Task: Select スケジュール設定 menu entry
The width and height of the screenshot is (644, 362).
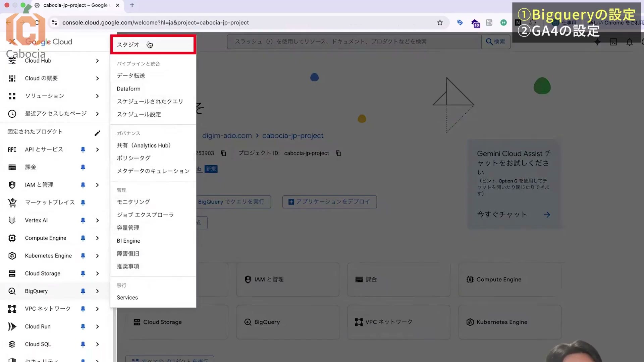Action: [x=139, y=114]
